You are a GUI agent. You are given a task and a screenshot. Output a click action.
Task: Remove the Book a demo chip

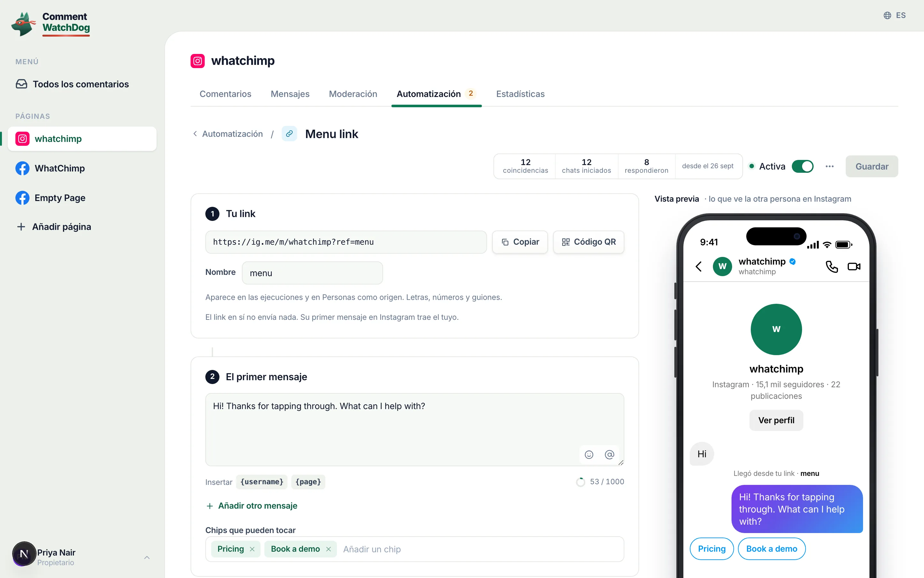pyautogui.click(x=328, y=549)
